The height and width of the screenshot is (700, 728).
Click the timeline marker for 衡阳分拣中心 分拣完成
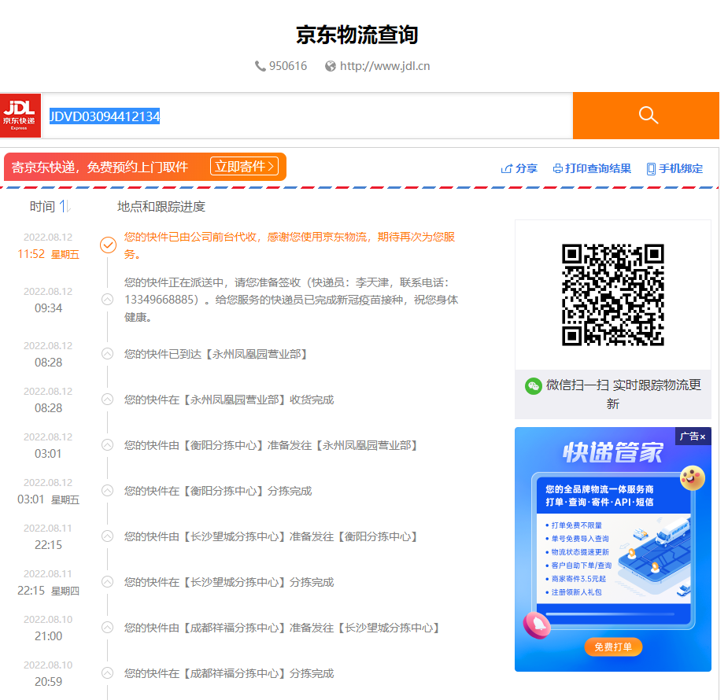pos(107,491)
